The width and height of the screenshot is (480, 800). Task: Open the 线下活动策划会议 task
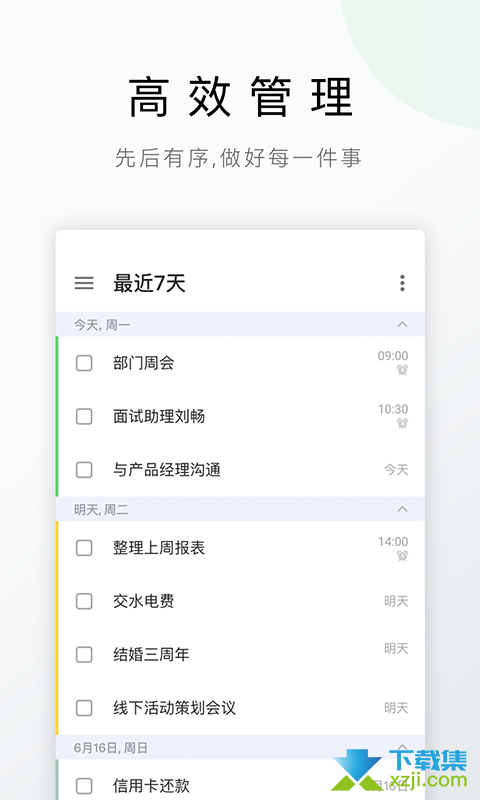240,708
